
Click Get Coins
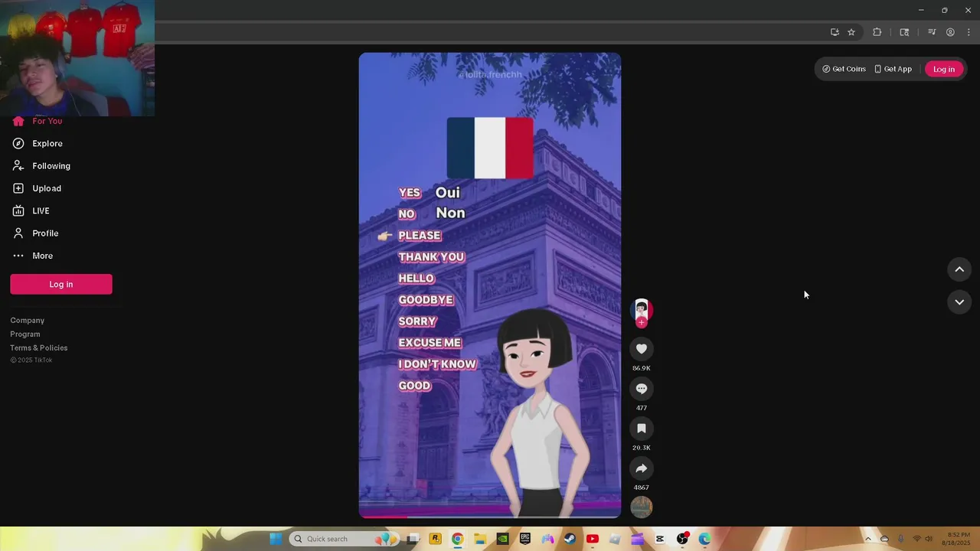coord(844,69)
